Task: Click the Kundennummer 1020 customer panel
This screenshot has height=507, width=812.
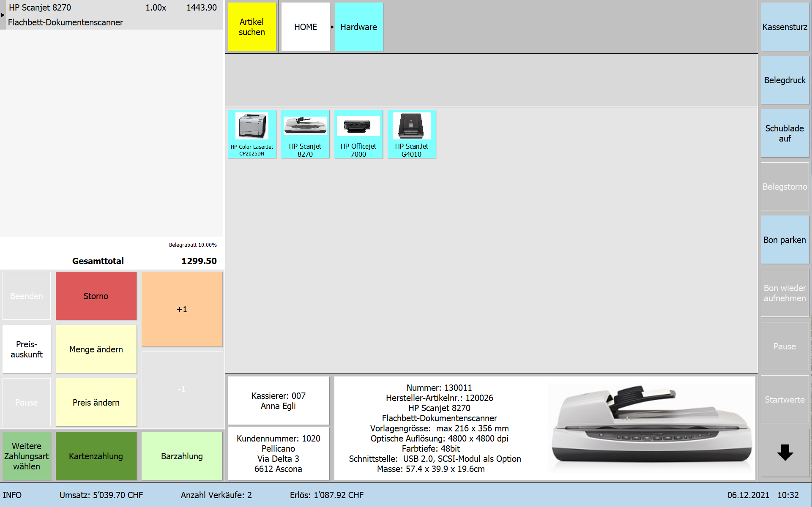Action: coord(279,453)
